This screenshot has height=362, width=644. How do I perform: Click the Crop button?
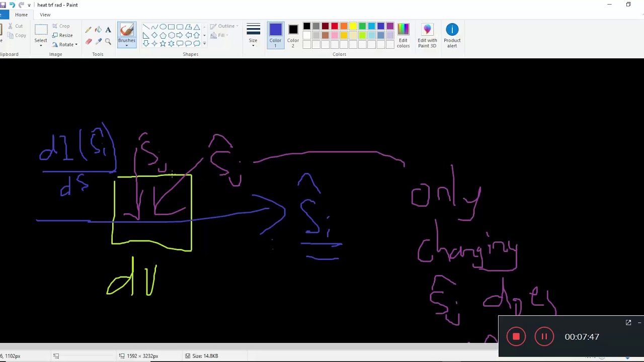click(x=61, y=26)
